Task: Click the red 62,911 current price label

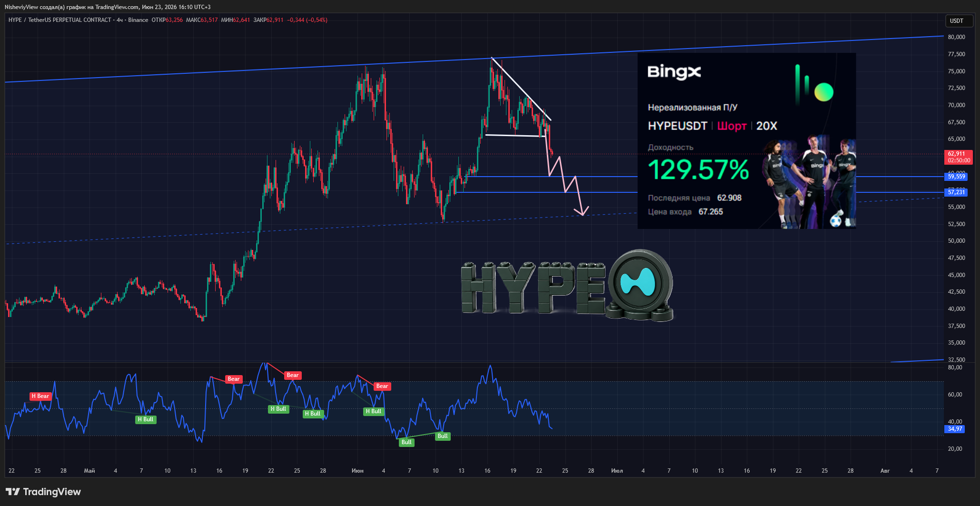Action: tap(959, 157)
